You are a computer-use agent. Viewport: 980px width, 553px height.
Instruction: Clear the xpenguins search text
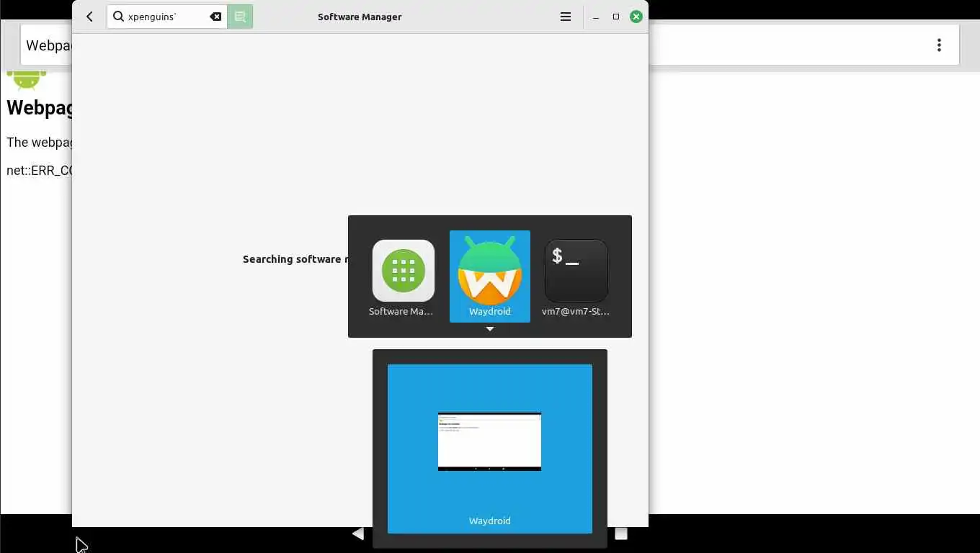point(215,17)
